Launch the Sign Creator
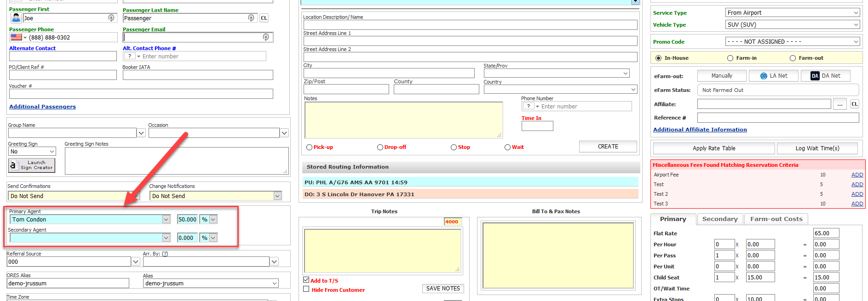Screen dimensions: 868x301 tap(32, 165)
